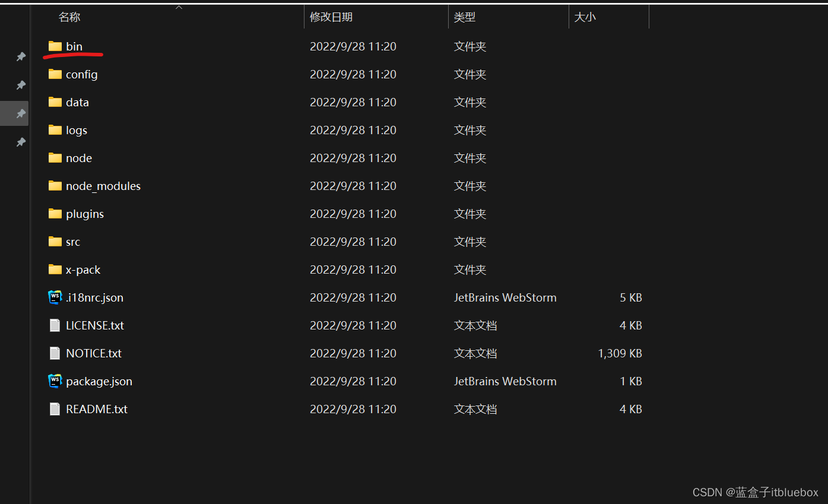Select the folder name "config"
This screenshot has height=504, width=828.
click(x=82, y=74)
